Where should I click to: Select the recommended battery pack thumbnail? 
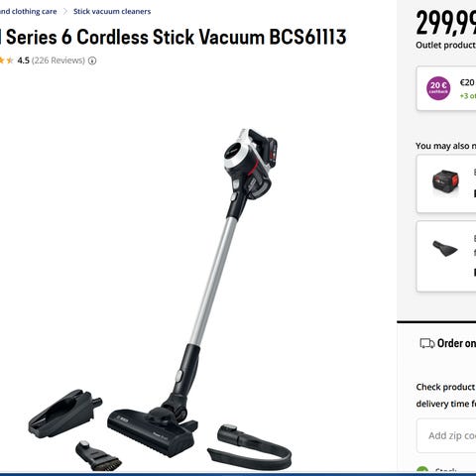point(445,182)
